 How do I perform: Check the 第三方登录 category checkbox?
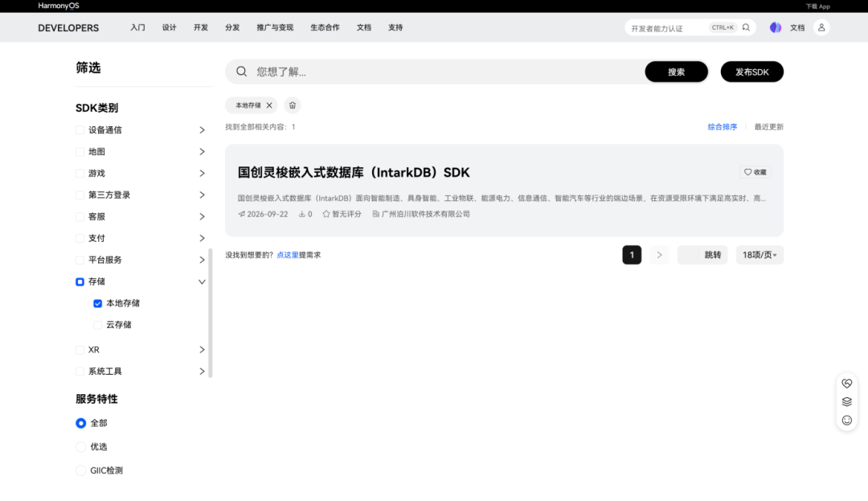(x=80, y=195)
